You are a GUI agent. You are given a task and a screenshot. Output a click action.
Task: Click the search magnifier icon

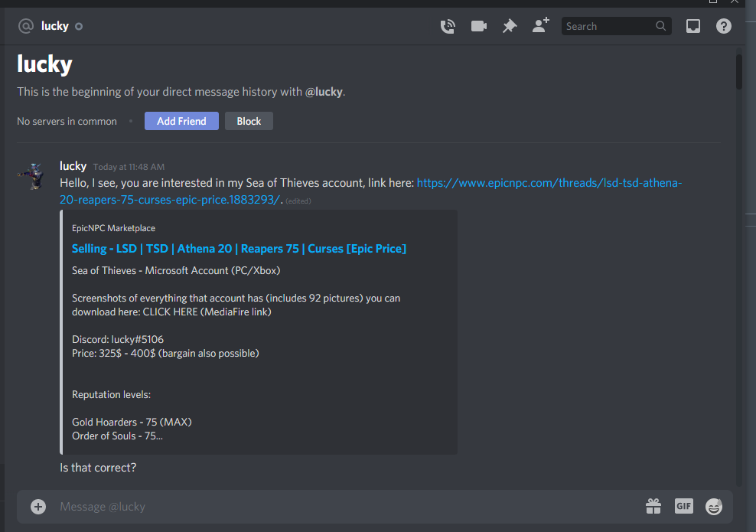click(660, 26)
